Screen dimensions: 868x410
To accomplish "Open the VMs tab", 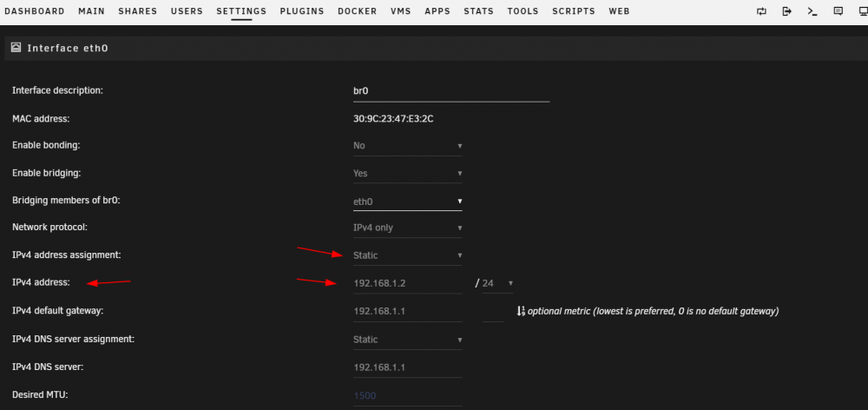I will (401, 11).
